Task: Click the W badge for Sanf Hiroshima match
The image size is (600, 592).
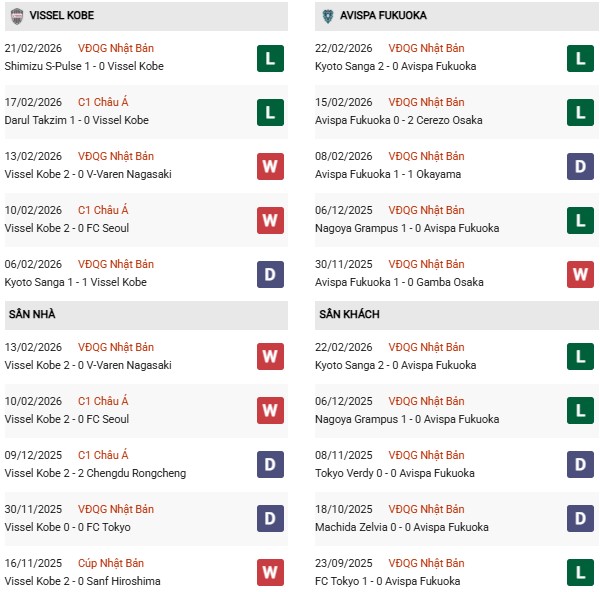Action: pyautogui.click(x=269, y=573)
